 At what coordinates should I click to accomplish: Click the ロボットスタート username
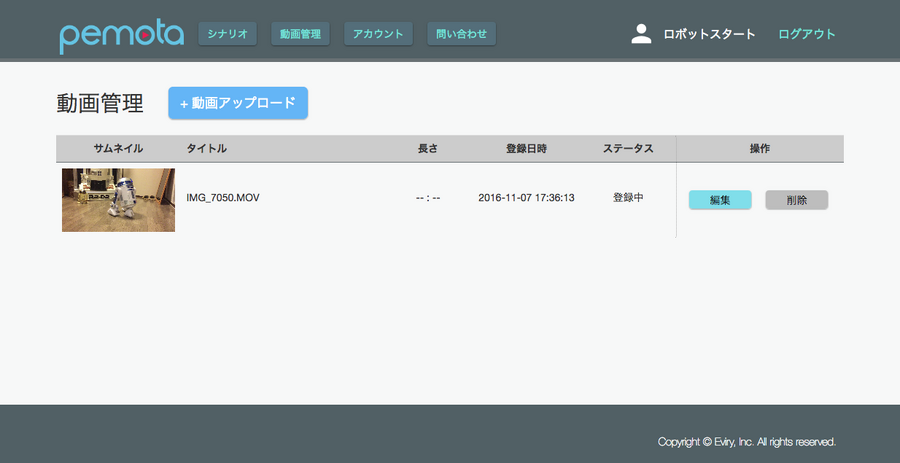click(x=709, y=34)
